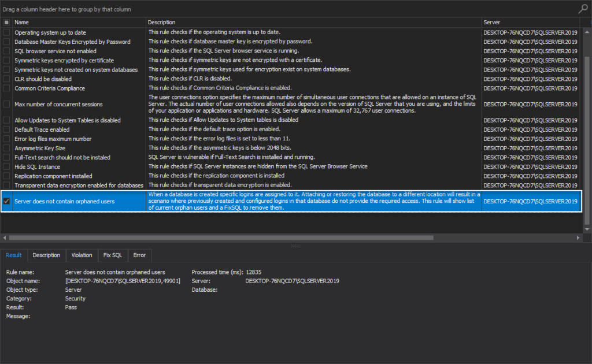This screenshot has width=592, height=364.
Task: Uncheck Server does not contain orphaned users rule
Action: tap(5, 201)
